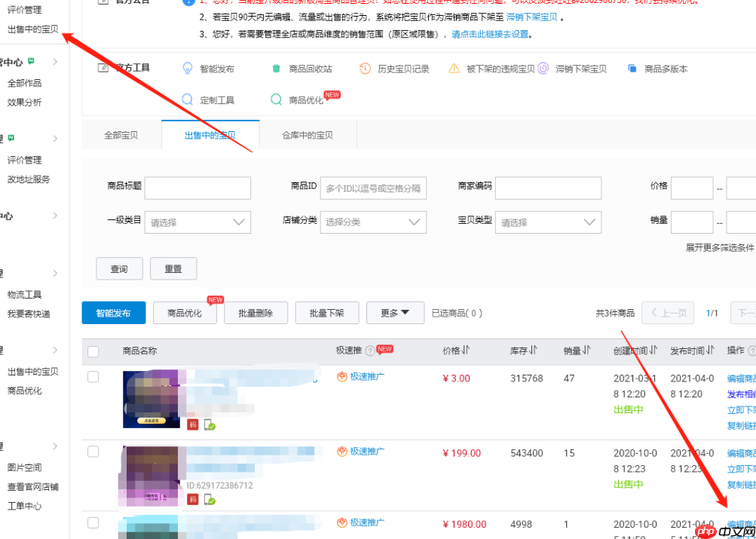Click the 商品优化 button next to 批量删除
The width and height of the screenshot is (756, 539).
[x=185, y=313]
